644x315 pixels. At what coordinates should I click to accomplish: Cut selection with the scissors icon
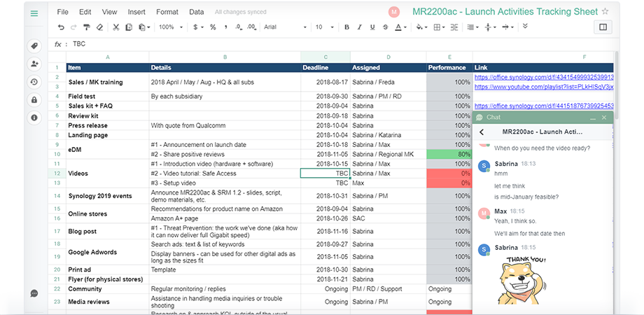click(x=116, y=27)
